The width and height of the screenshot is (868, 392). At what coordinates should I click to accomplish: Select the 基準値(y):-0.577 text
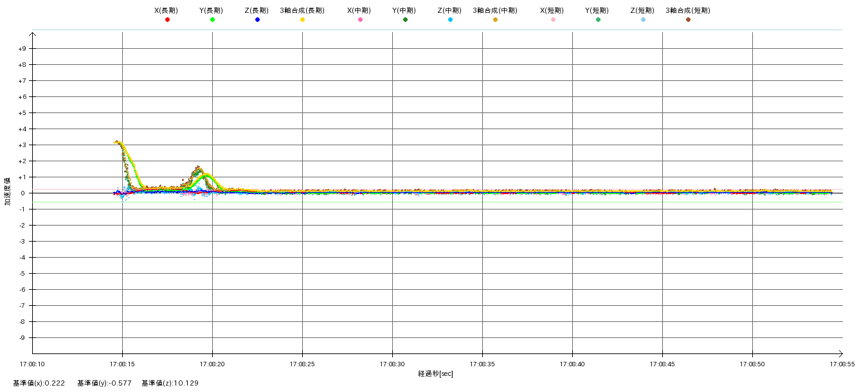pyautogui.click(x=104, y=383)
